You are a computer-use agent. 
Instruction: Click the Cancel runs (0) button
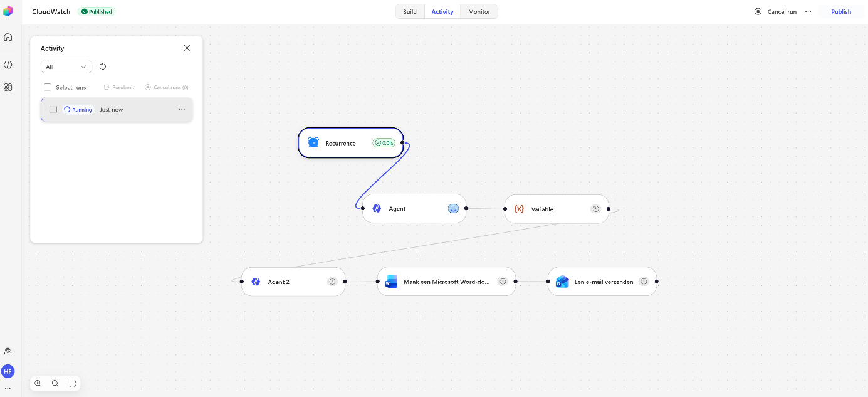coord(167,87)
